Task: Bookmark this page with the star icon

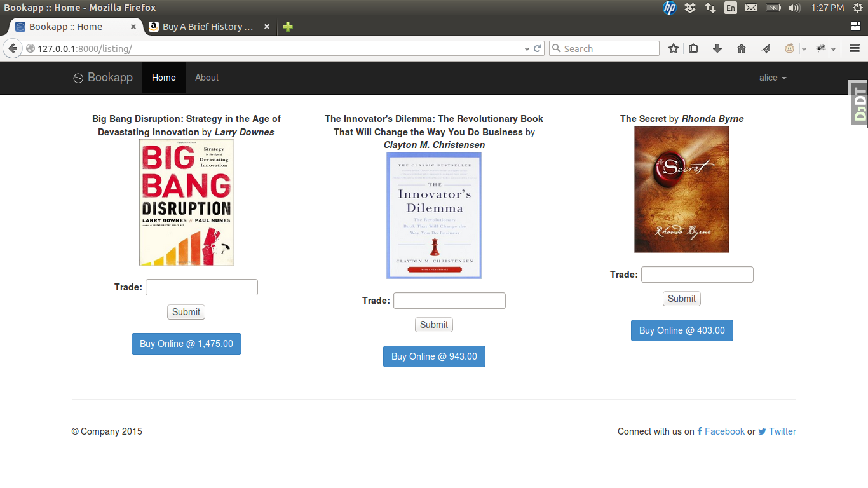Action: click(674, 48)
